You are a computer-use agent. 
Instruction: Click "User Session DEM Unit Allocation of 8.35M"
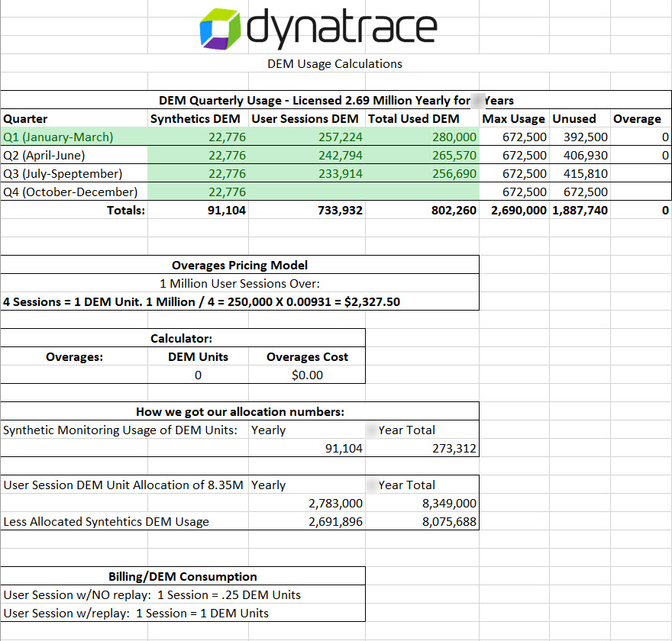(124, 485)
